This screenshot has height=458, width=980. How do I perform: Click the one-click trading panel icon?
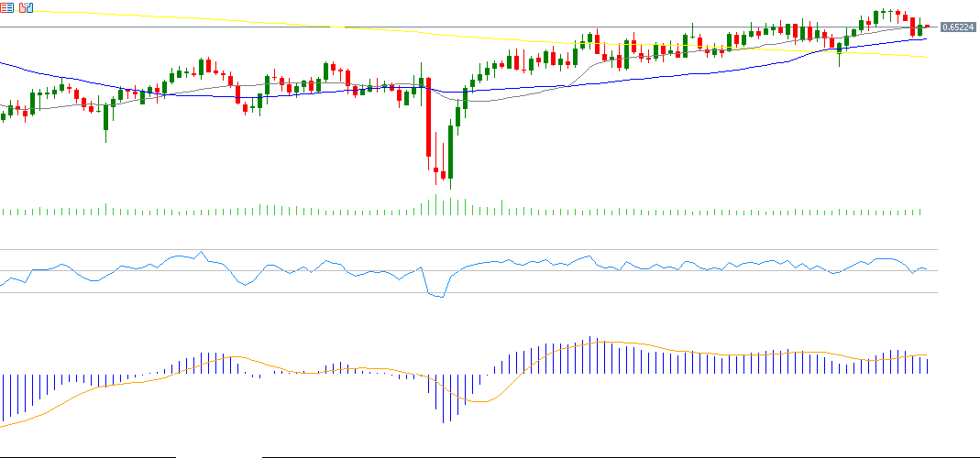click(x=26, y=8)
